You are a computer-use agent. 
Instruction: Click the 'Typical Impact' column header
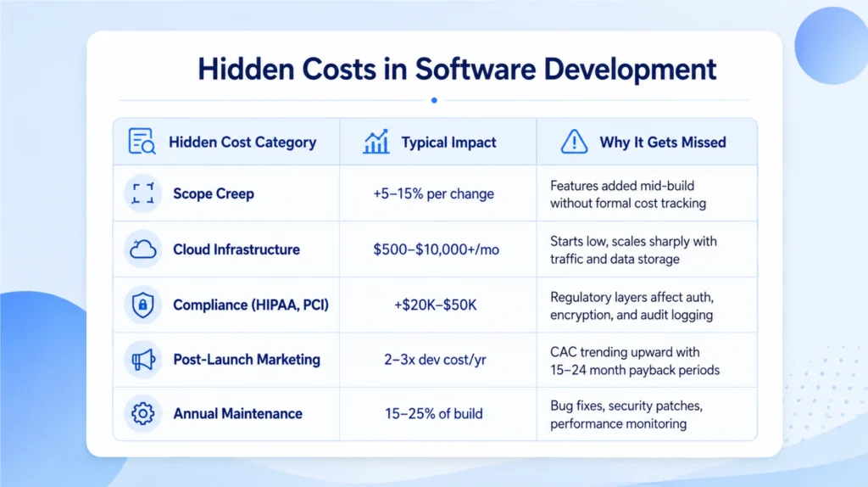(x=449, y=143)
